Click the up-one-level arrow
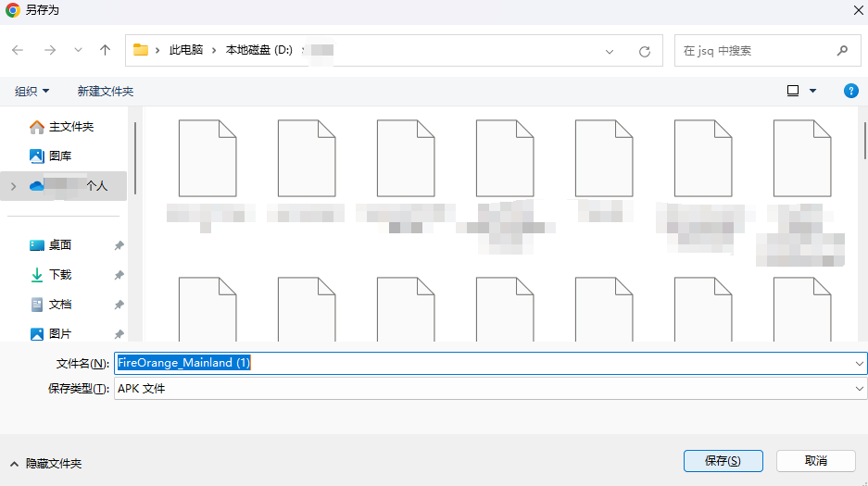Image resolution: width=868 pixels, height=486 pixels. click(105, 51)
